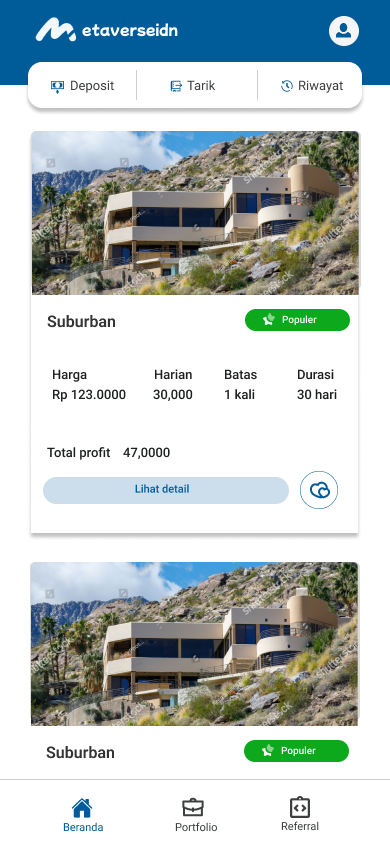Tap the Beranda home icon
Image resolution: width=390 pixels, height=844 pixels.
82,808
